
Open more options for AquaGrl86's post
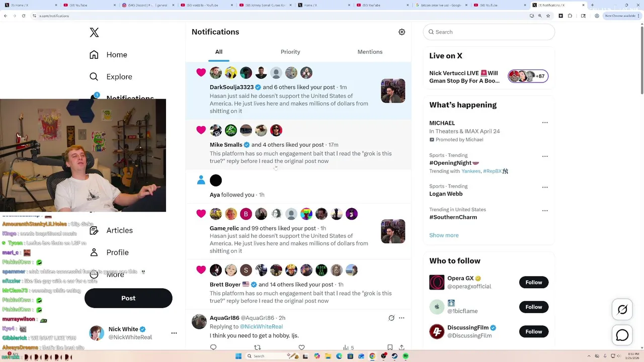point(401,318)
